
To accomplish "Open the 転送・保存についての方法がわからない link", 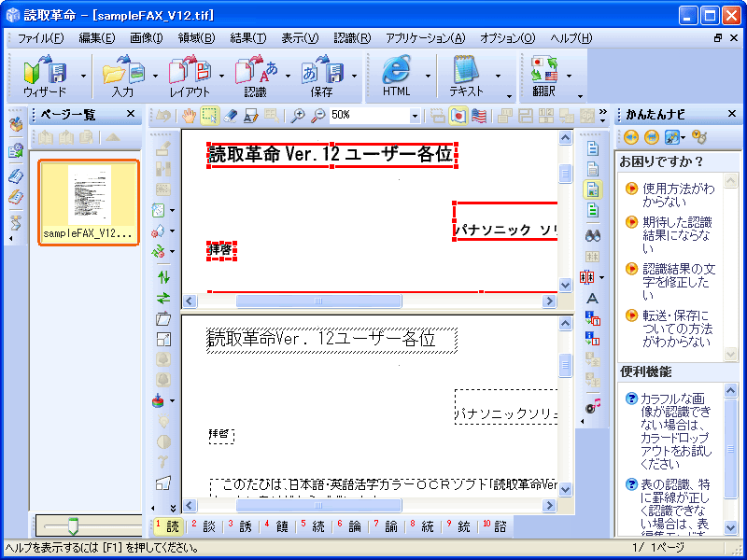I will pos(677,329).
